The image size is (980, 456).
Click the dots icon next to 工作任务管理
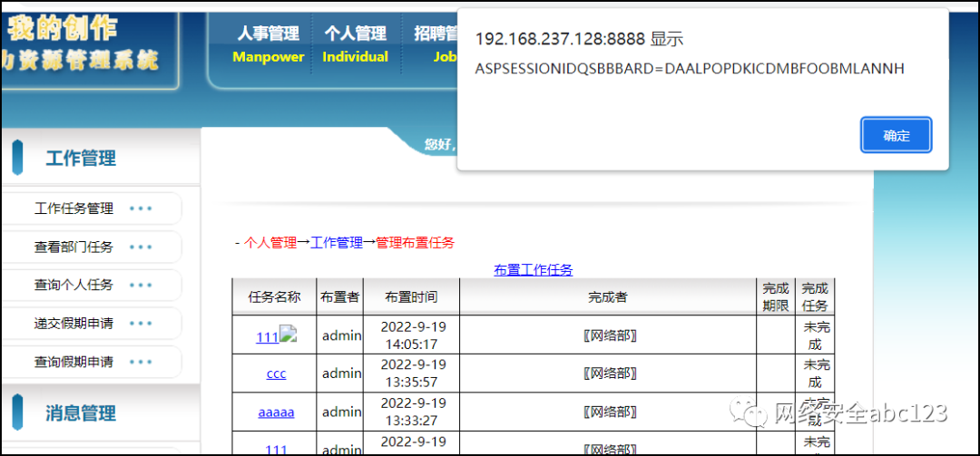141,209
